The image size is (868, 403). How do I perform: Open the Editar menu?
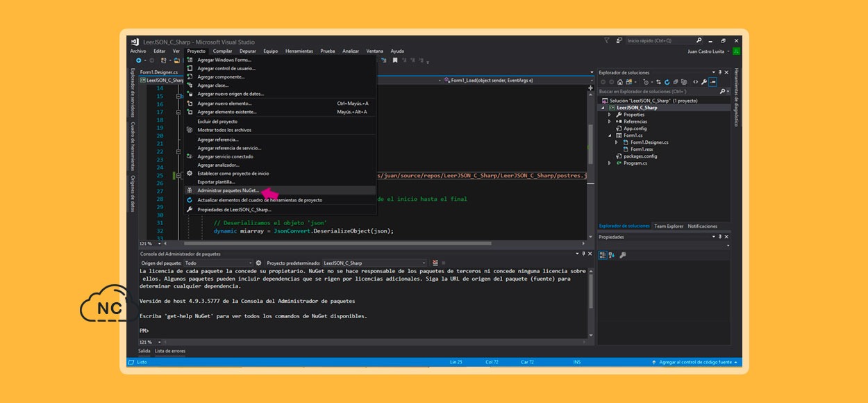[160, 51]
